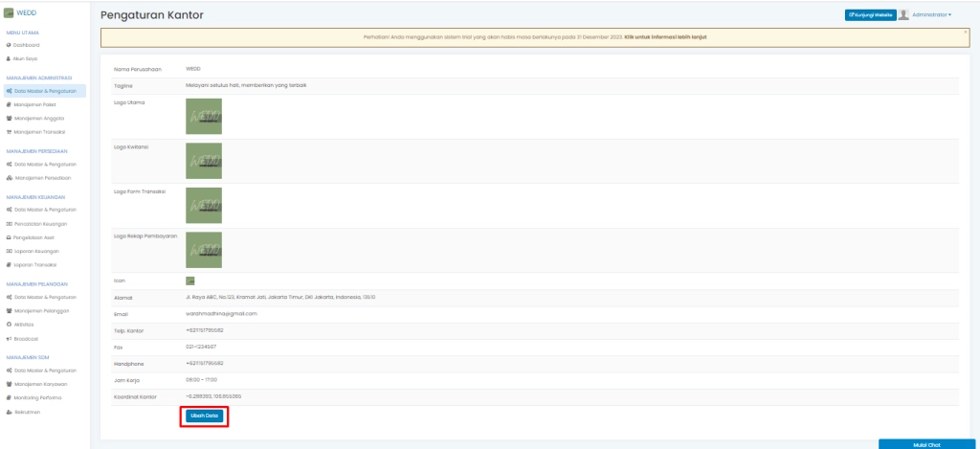Select gear icon for Data Master under Manajemen Keuangan
Image resolution: width=980 pixels, height=449 pixels.
click(9, 210)
